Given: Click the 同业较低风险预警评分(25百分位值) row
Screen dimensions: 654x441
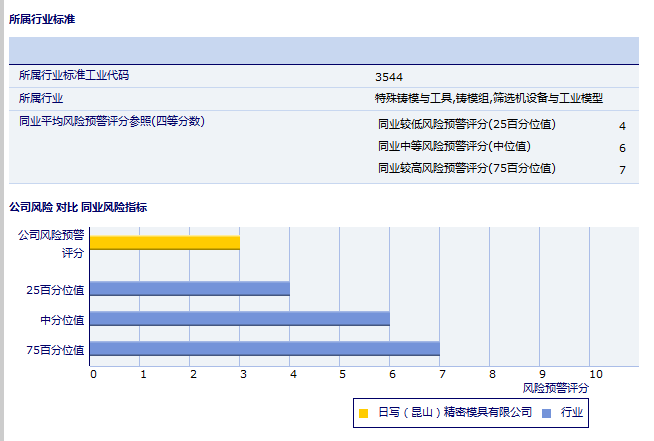Looking at the screenshot, I should [x=466, y=125].
